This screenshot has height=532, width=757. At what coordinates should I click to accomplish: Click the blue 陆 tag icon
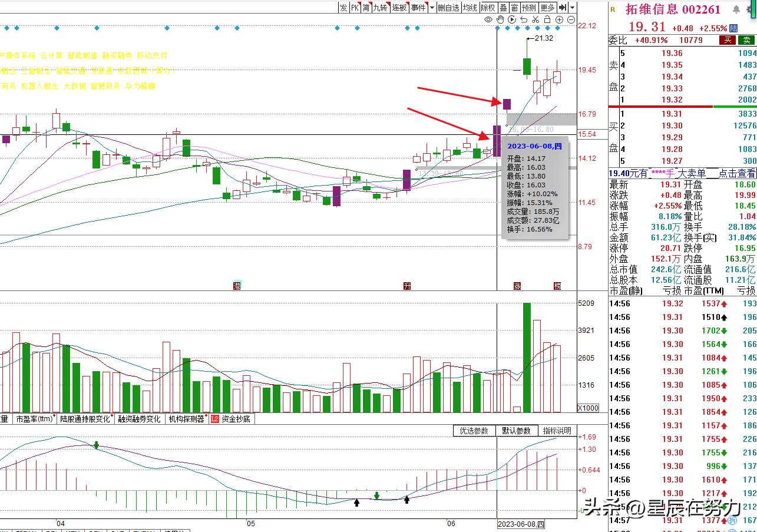click(x=733, y=28)
